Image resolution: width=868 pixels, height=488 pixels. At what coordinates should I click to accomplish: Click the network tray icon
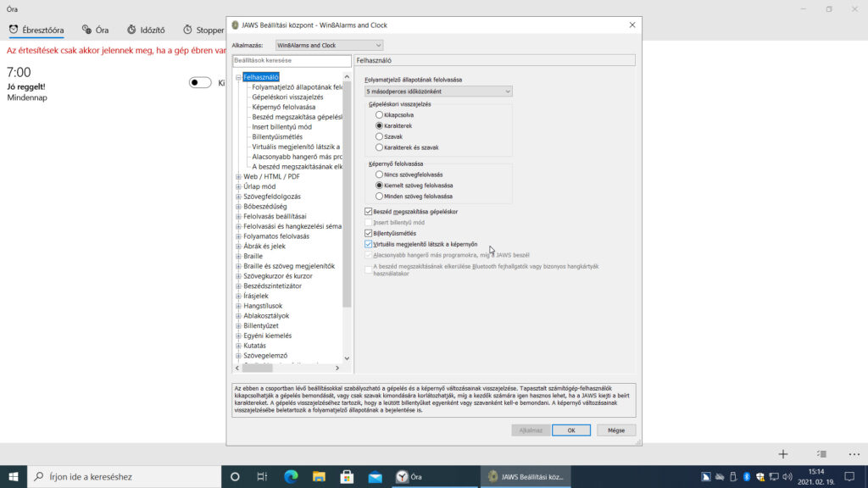click(774, 476)
